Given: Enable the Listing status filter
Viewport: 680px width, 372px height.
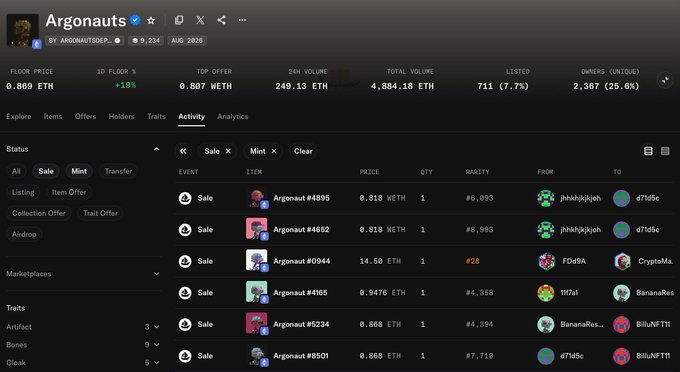Looking at the screenshot, I should coord(23,192).
